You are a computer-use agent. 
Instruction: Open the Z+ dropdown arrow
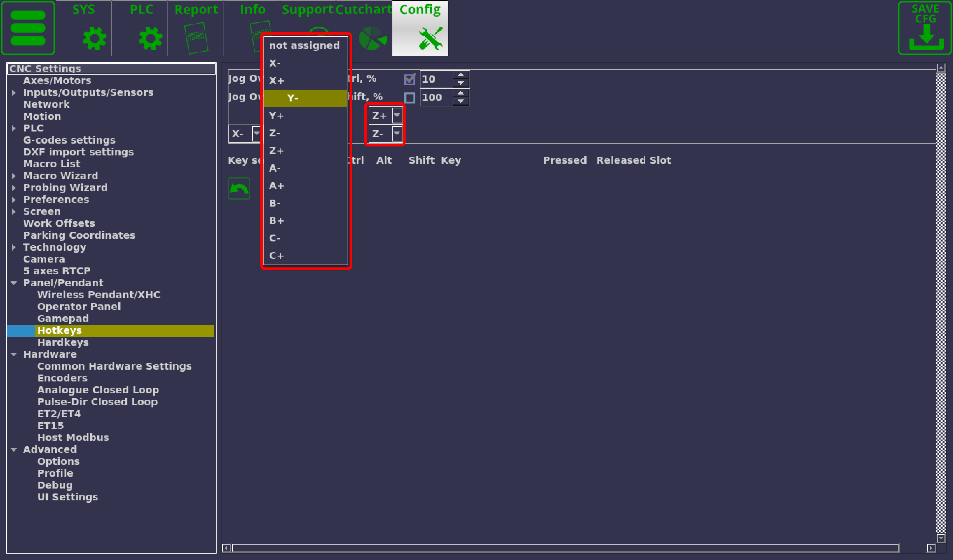(397, 115)
